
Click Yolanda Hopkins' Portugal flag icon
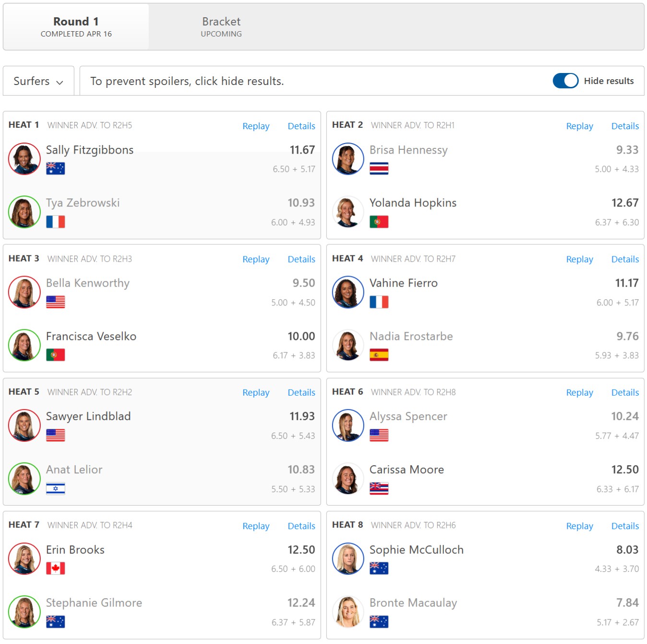point(379,222)
